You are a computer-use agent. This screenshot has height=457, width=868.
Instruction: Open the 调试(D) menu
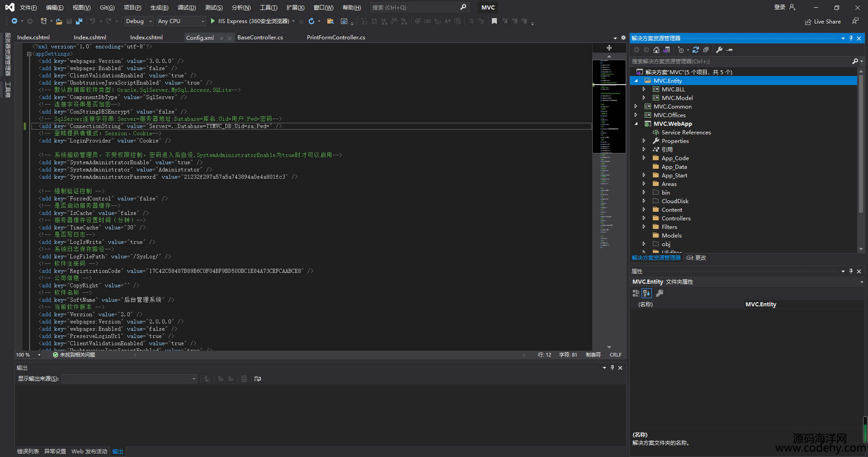pyautogui.click(x=187, y=8)
